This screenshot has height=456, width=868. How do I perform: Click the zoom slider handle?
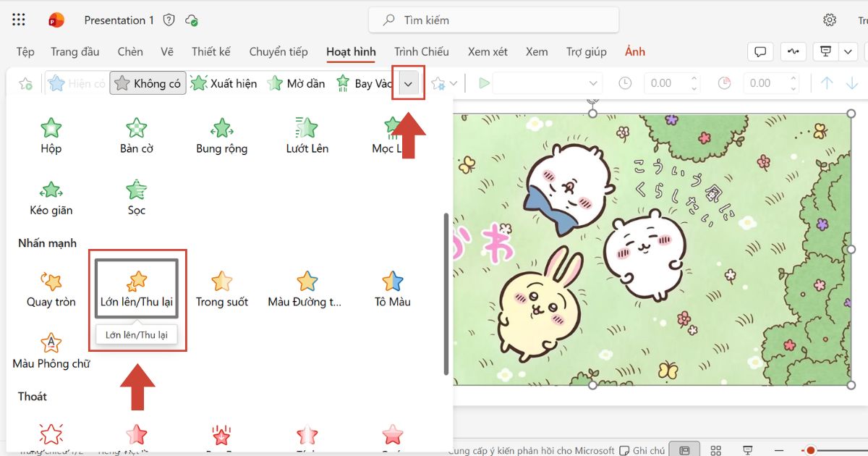point(812,450)
